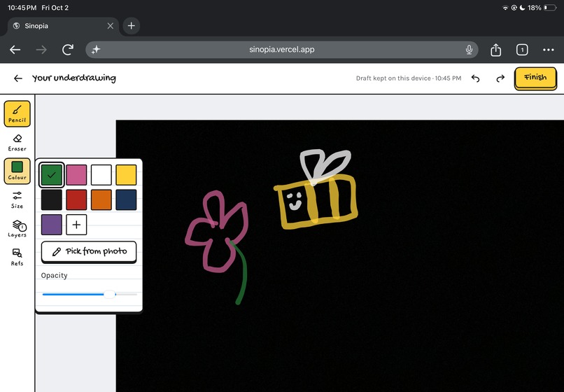
Task: Click the sinopia.vercel.app address field
Action: tap(281, 50)
